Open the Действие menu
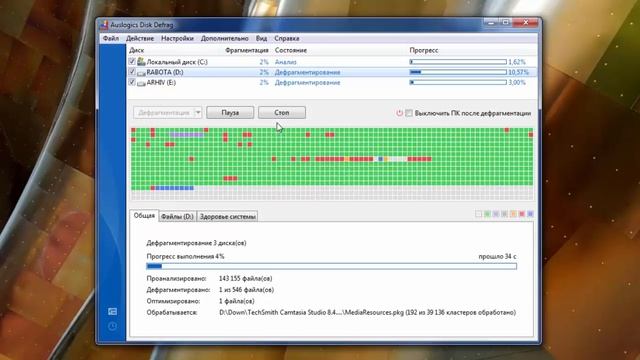Image resolution: width=640 pixels, height=360 pixels. click(x=140, y=38)
